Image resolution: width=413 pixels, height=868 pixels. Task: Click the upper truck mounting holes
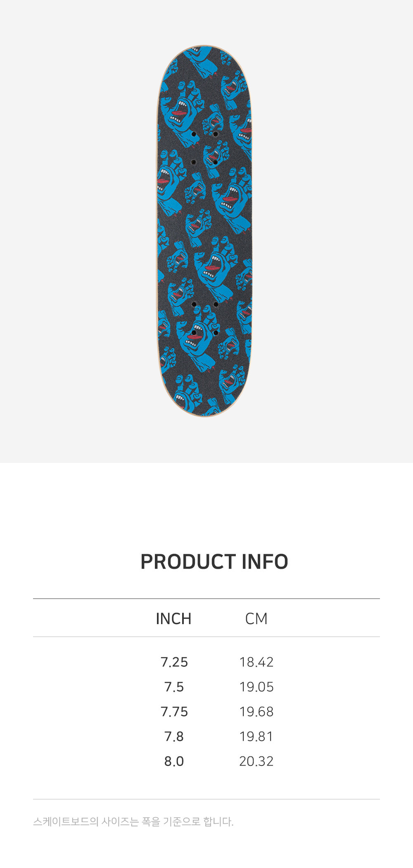pyautogui.click(x=204, y=148)
